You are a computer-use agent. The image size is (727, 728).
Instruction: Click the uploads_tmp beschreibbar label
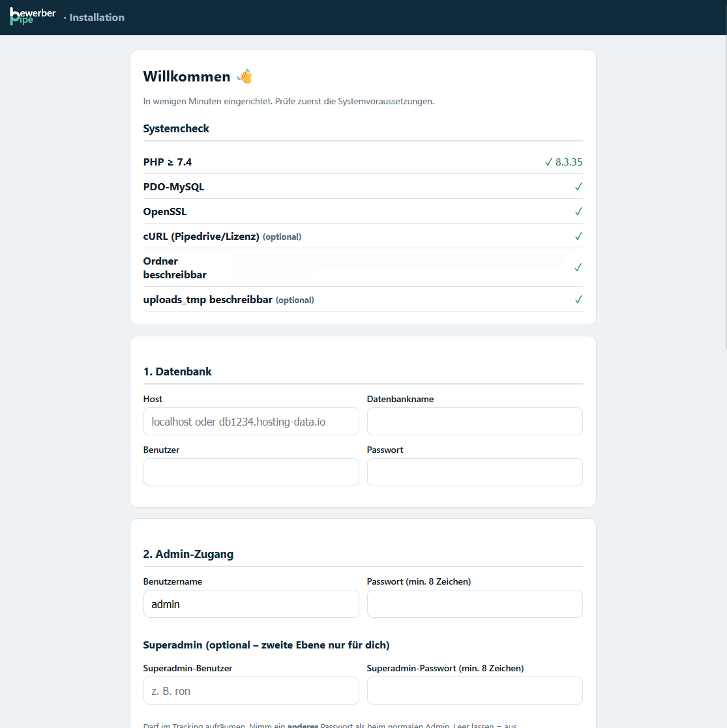pos(207,299)
